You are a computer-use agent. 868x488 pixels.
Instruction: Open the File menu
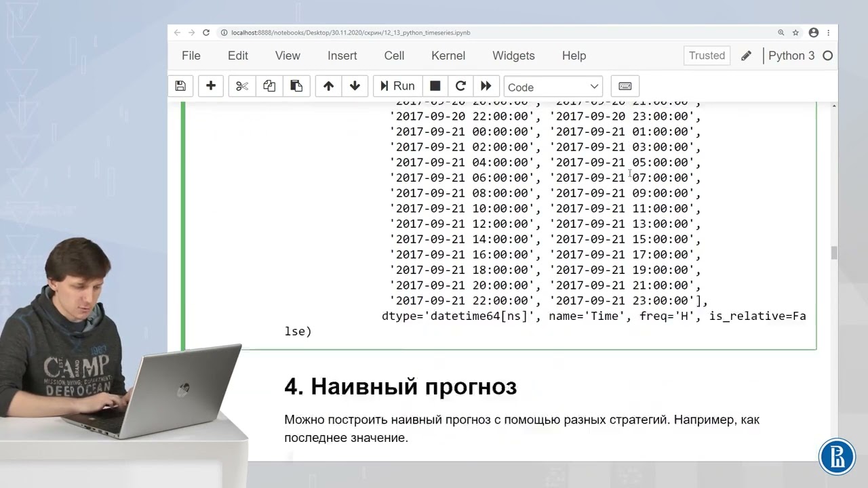click(191, 56)
